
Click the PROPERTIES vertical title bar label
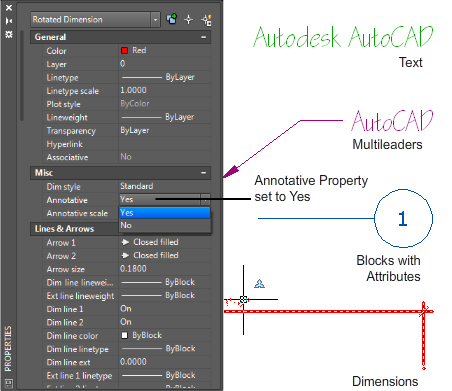(x=8, y=349)
